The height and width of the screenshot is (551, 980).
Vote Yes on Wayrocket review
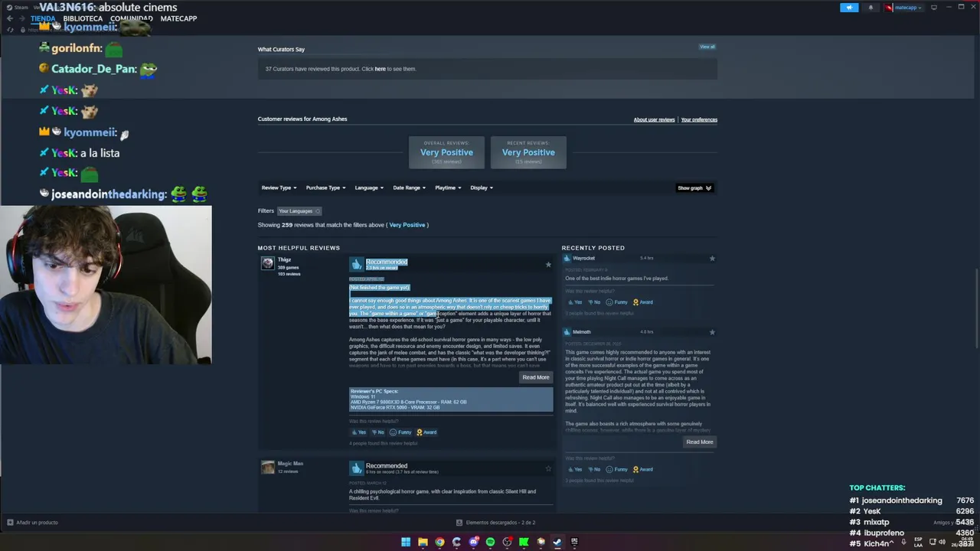click(x=574, y=302)
